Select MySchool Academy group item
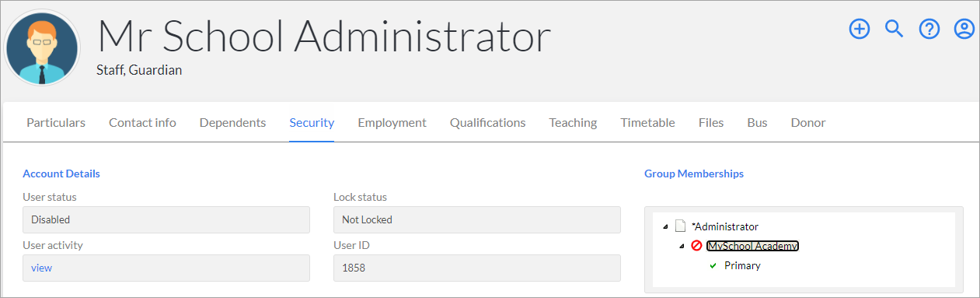980x298 pixels. point(752,246)
